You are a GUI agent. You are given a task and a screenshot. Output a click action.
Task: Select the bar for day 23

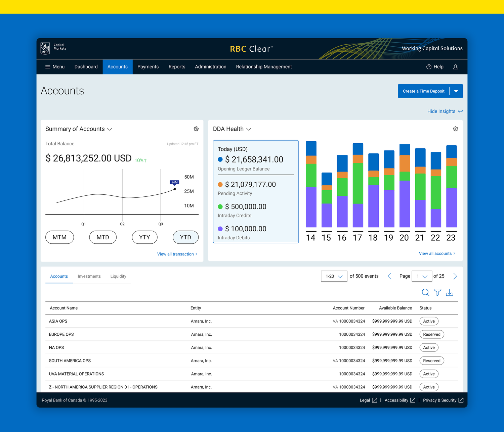(x=451, y=186)
